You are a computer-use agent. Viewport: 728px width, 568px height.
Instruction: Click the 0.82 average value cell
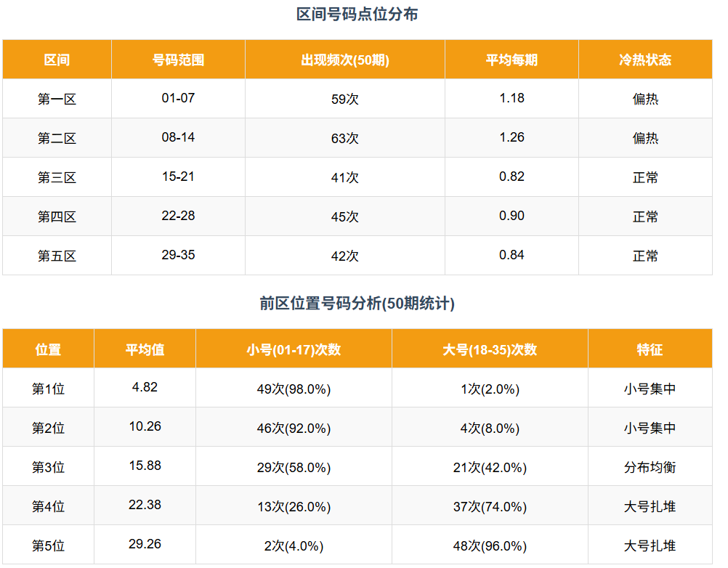pyautogui.click(x=511, y=177)
